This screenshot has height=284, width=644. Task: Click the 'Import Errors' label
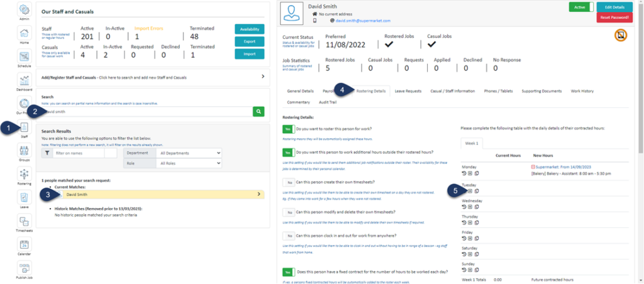(148, 28)
